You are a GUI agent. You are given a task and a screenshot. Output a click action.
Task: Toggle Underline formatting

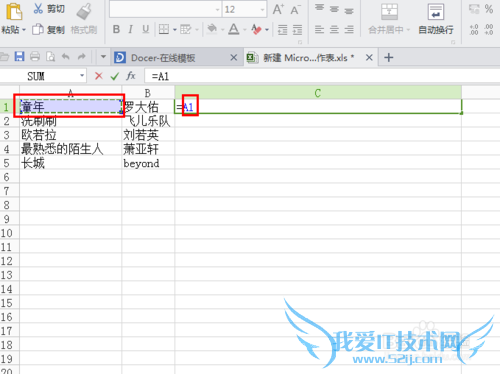146,29
